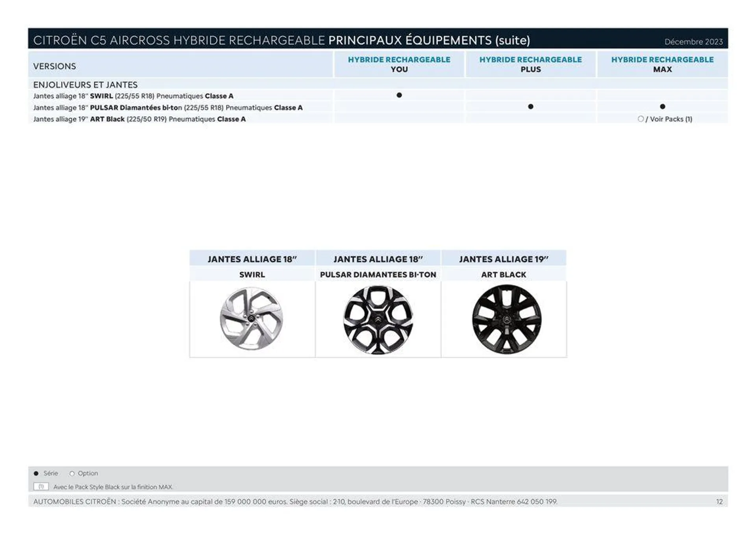Click the SWIRL alloy wheel image

pyautogui.click(x=251, y=318)
